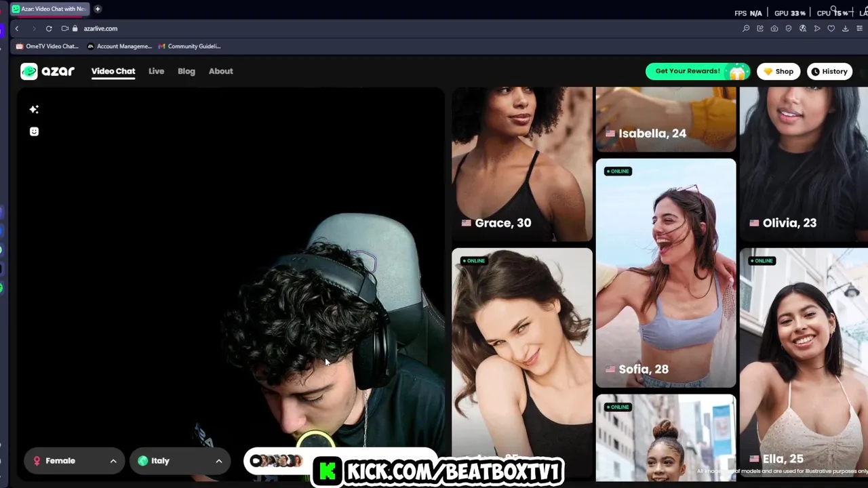Open History
868x488 pixels.
829,71
